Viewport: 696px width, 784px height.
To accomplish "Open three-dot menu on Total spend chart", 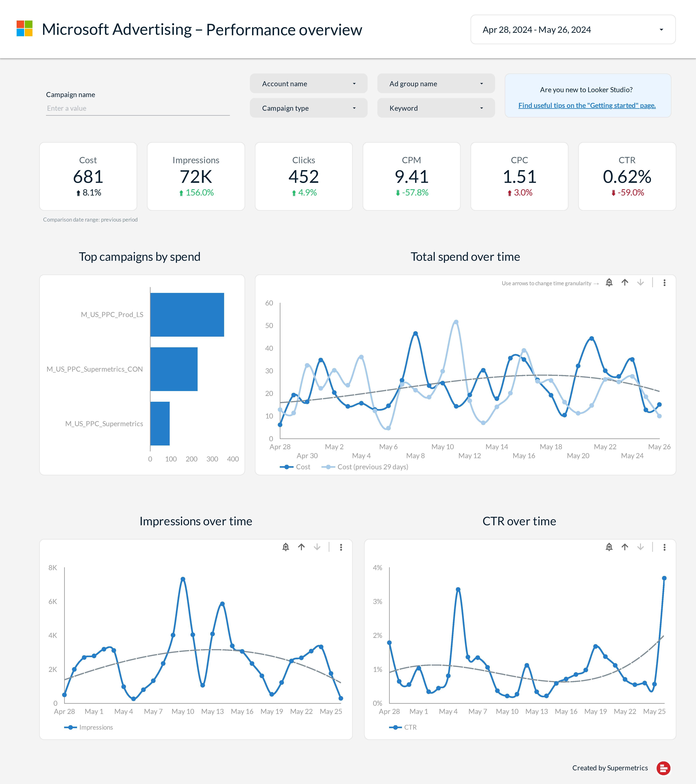I will click(x=664, y=283).
